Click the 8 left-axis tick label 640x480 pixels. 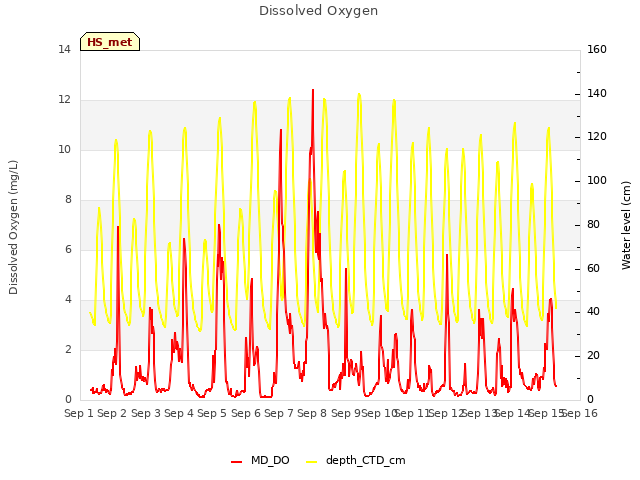[68, 200]
